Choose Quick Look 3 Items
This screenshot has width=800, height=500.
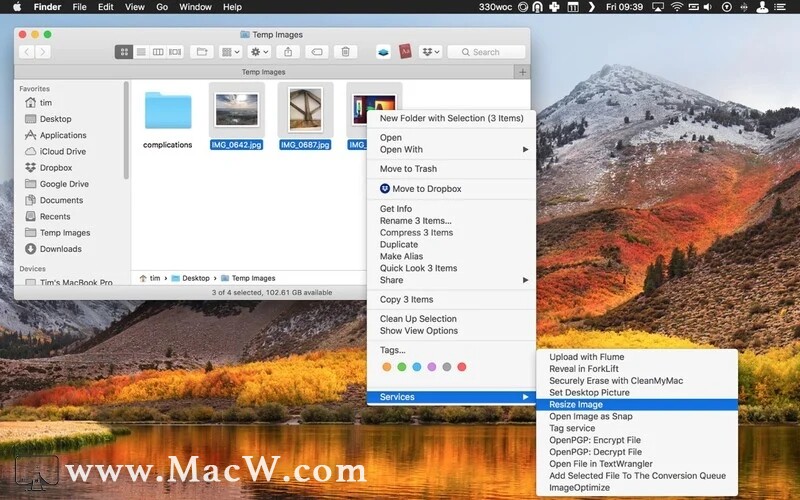click(x=452, y=268)
